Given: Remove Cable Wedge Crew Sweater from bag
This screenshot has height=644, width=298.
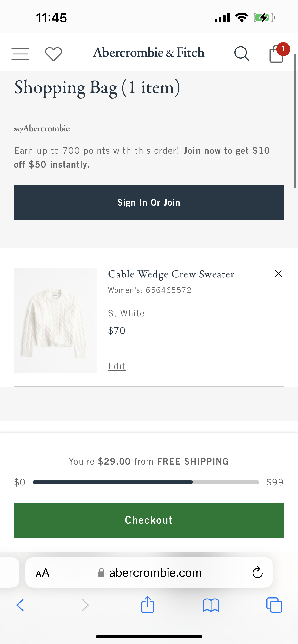Looking at the screenshot, I should pyautogui.click(x=279, y=274).
